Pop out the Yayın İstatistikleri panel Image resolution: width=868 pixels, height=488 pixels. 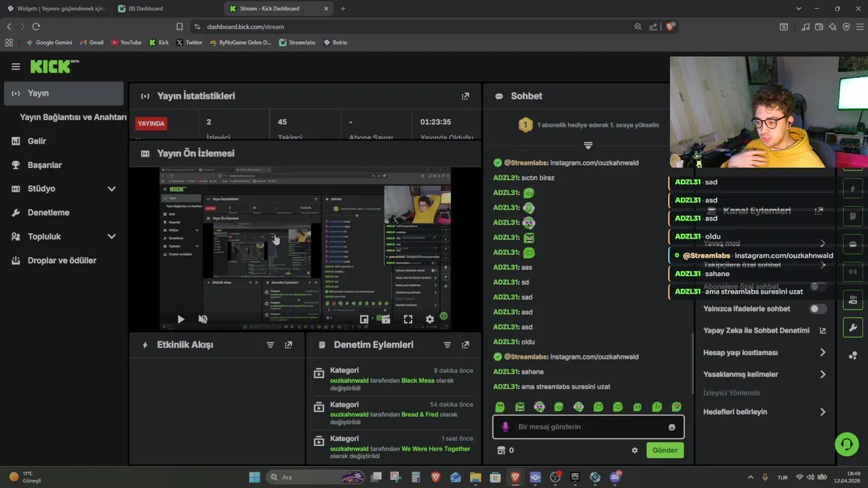[x=465, y=96]
